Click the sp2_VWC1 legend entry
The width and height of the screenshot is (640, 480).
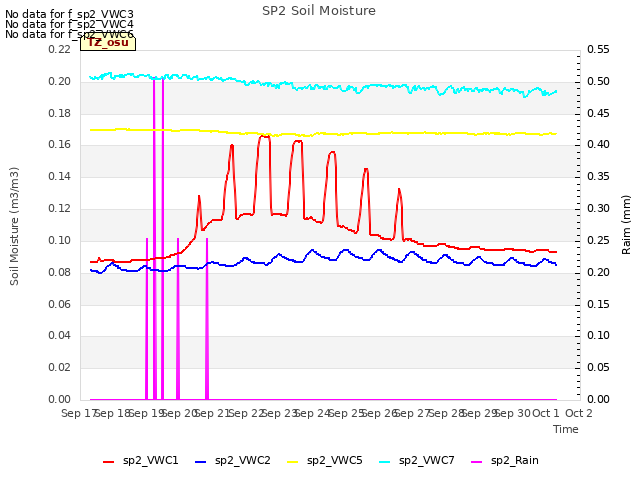[141, 461]
